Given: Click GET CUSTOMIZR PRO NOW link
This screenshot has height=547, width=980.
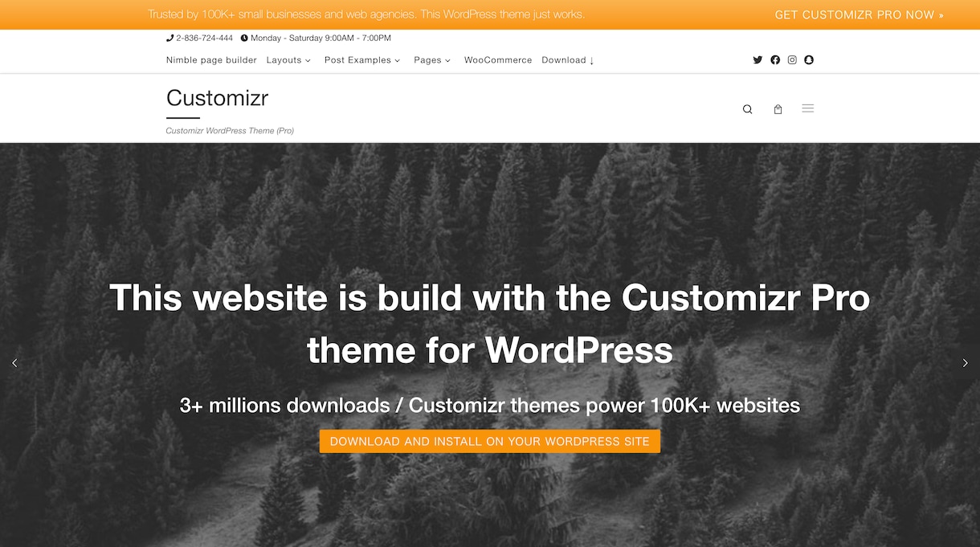Looking at the screenshot, I should (x=860, y=14).
